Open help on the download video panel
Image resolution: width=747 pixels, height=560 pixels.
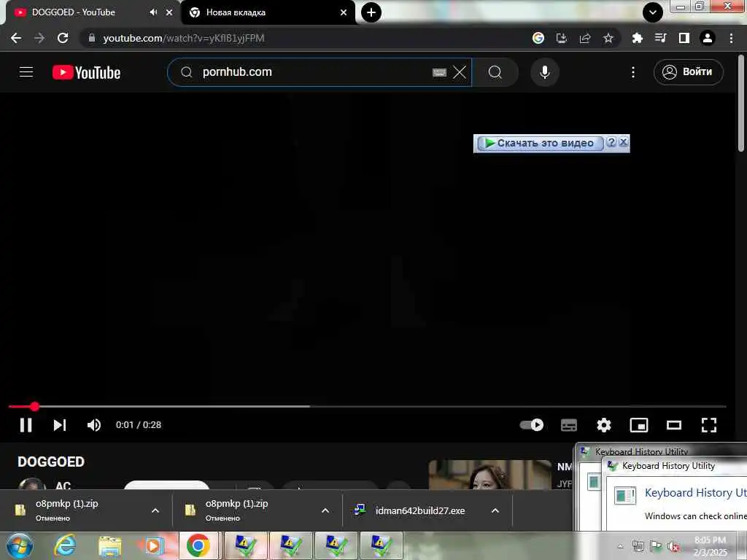point(612,142)
